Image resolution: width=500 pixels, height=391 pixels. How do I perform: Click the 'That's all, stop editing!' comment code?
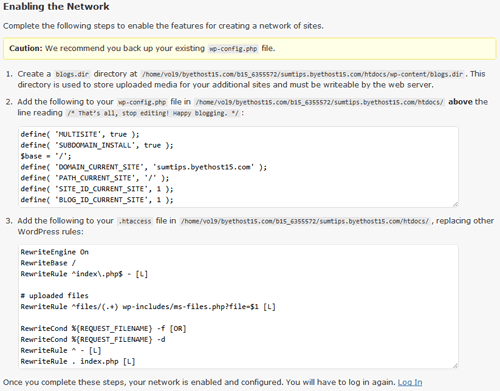point(153,113)
